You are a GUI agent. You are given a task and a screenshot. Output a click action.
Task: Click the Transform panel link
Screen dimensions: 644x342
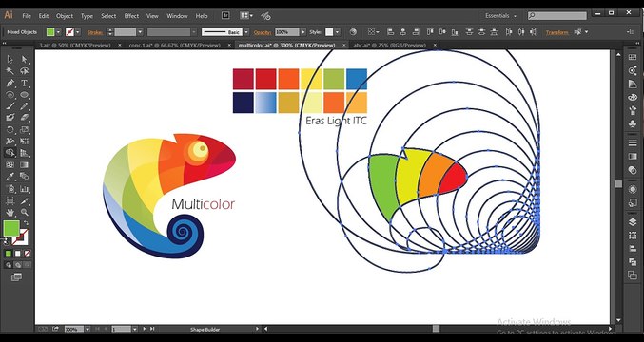click(557, 32)
